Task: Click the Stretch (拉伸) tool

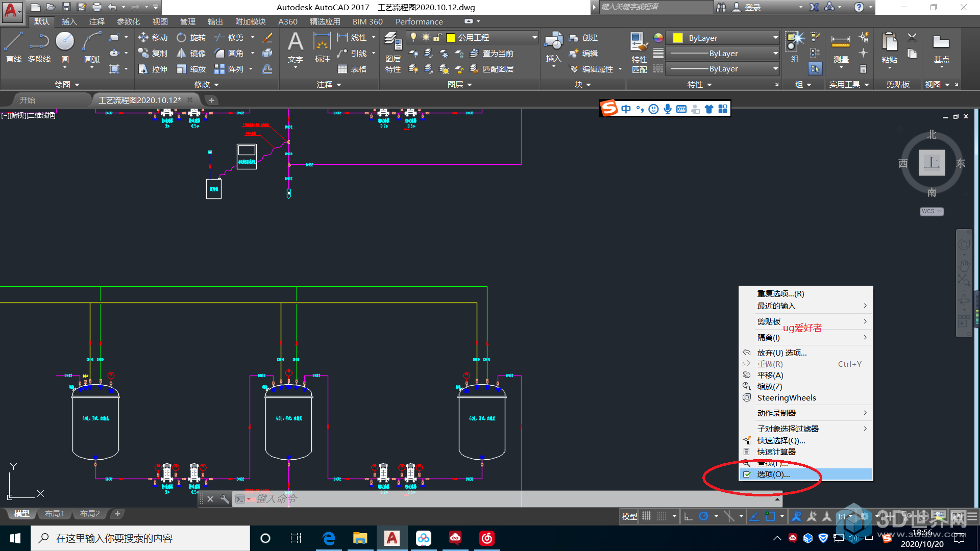Action: tap(153, 69)
